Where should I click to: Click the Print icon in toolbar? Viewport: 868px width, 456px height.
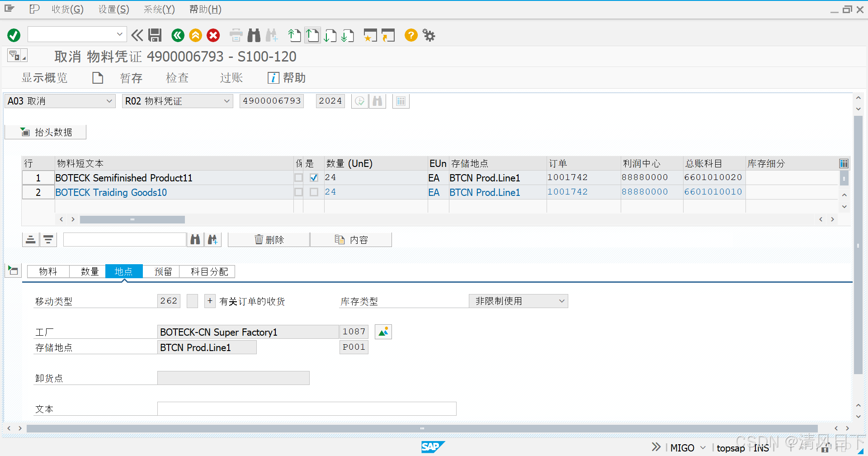[x=236, y=35]
